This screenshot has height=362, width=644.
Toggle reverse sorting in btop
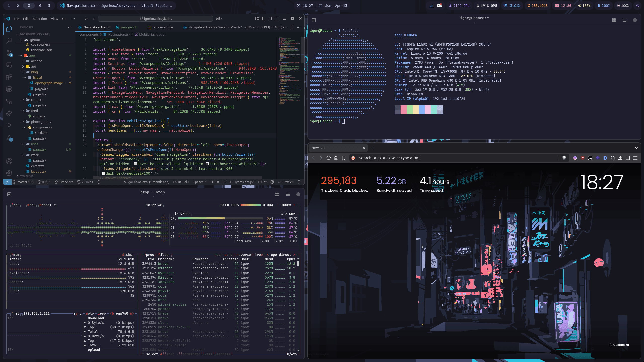[x=243, y=255]
